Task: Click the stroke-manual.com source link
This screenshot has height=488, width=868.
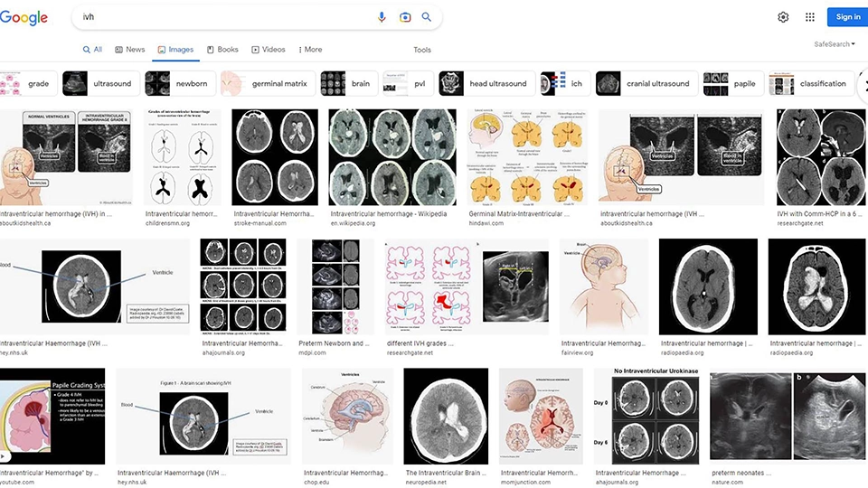Action: point(259,223)
